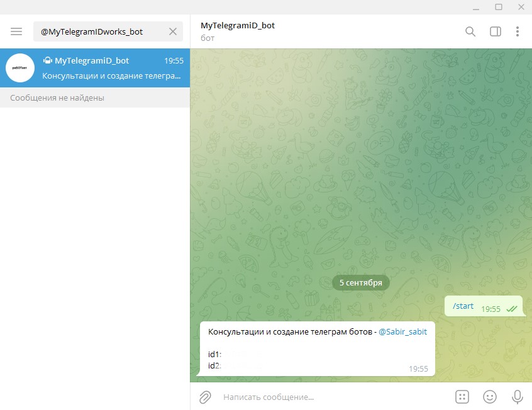
Task: Open the bot commands keyboard icon
Action: [x=462, y=397]
